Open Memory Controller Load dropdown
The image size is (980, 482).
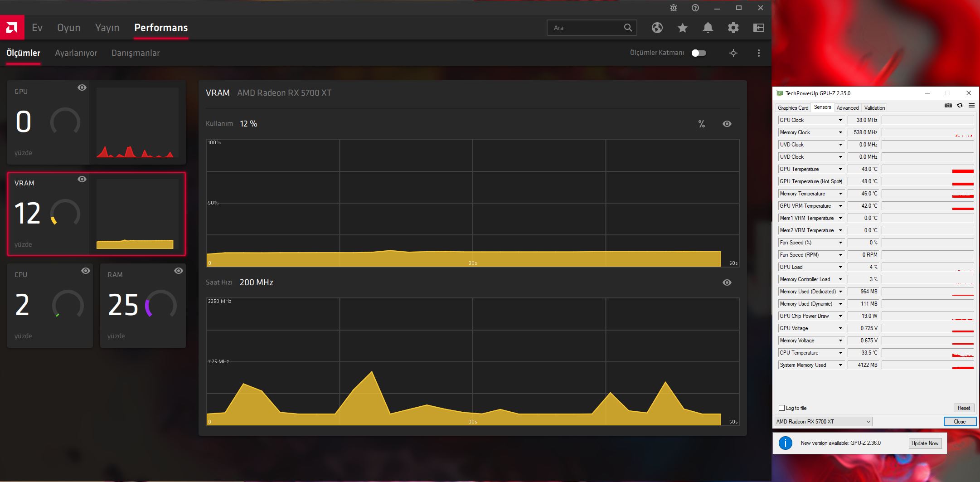tap(840, 279)
